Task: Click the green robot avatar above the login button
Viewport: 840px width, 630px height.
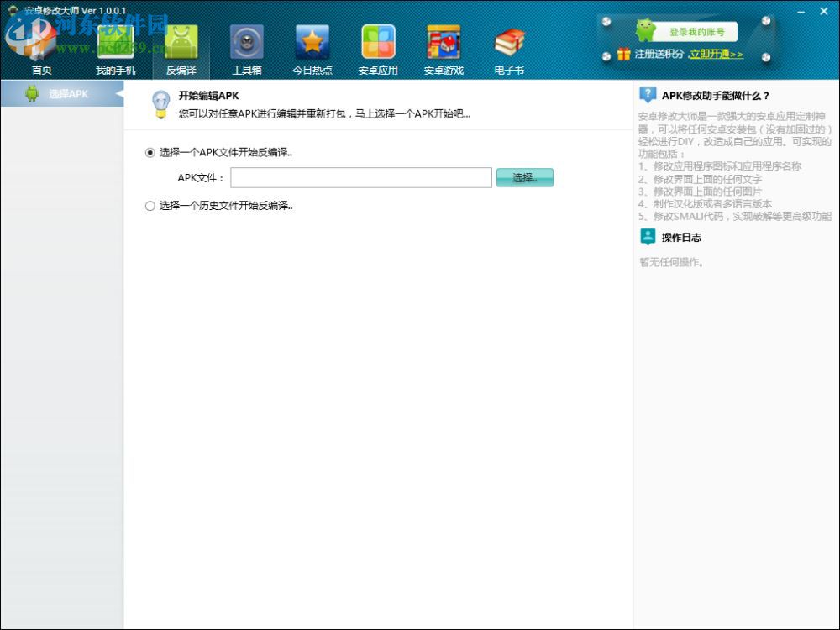Action: [x=643, y=28]
